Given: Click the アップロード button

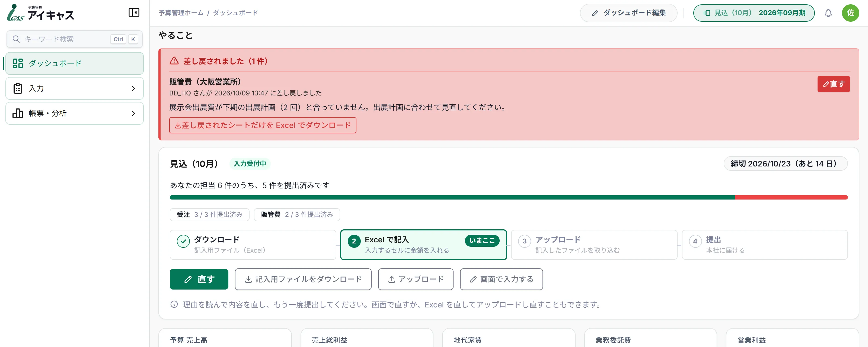Looking at the screenshot, I should coord(416,279).
